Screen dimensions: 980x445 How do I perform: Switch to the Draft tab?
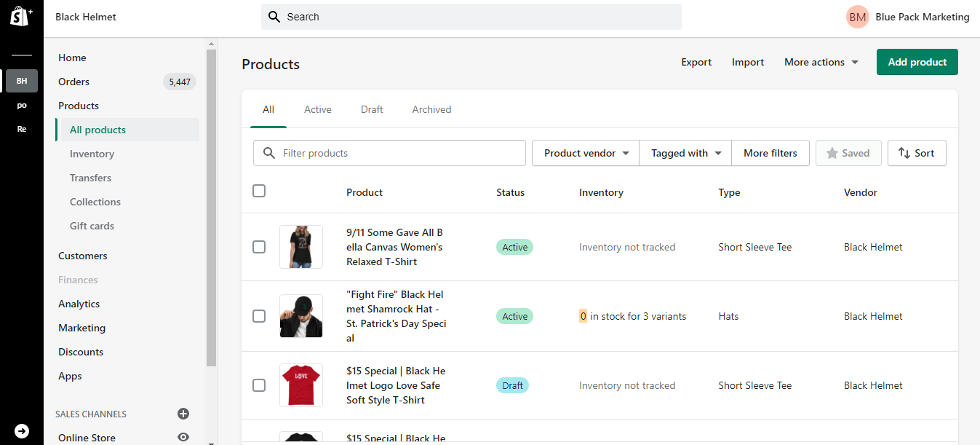(372, 109)
